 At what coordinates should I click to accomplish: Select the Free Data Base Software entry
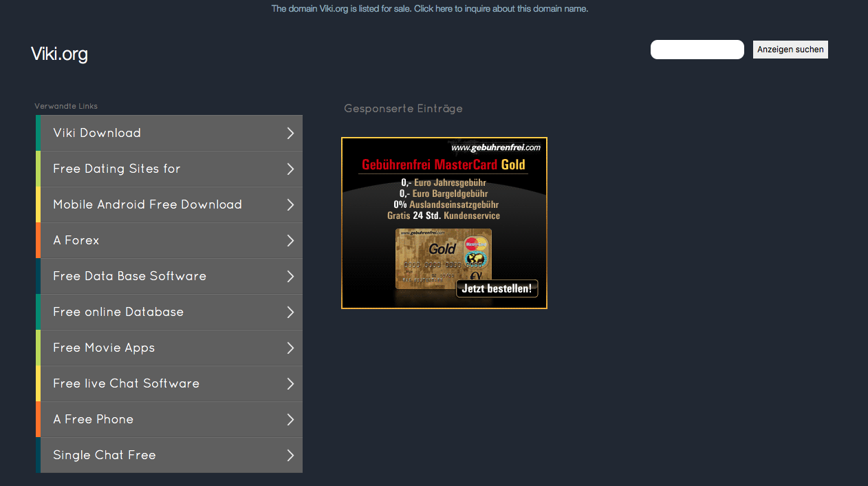(129, 276)
